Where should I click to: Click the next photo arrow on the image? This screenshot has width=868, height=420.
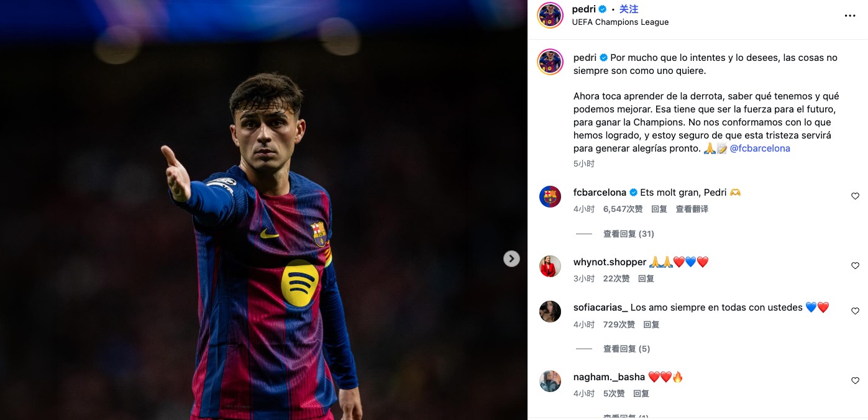coord(511,258)
